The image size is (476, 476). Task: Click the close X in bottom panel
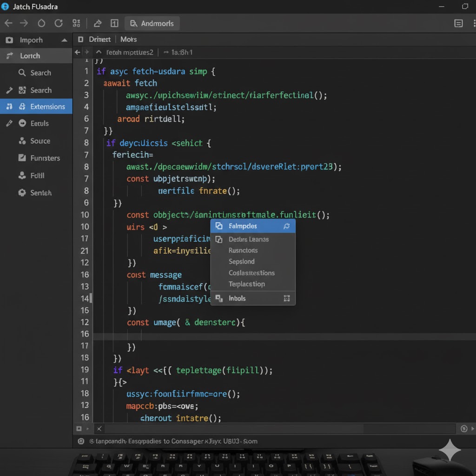click(99, 429)
